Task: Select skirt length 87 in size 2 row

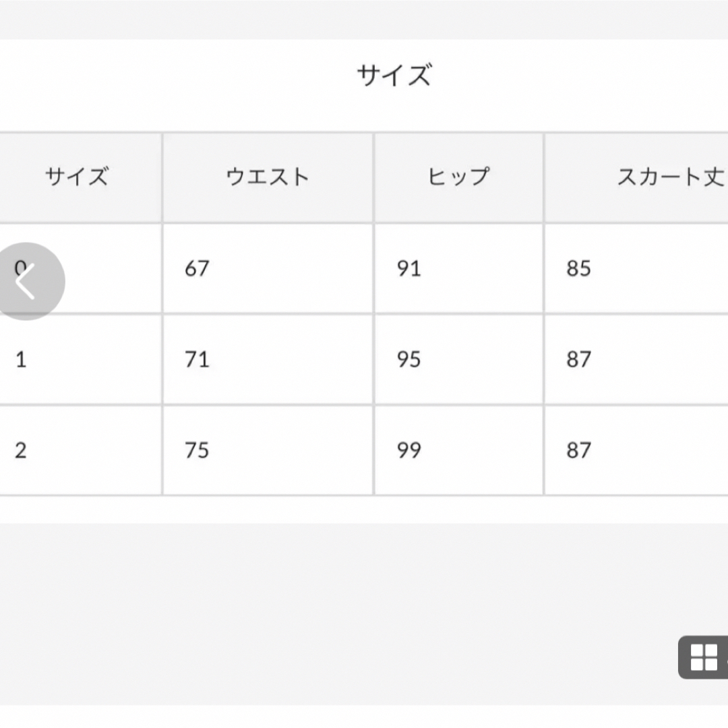Action: point(636,451)
